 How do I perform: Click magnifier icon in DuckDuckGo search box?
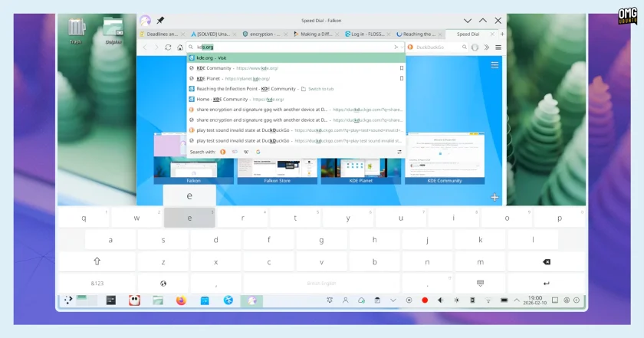464,48
